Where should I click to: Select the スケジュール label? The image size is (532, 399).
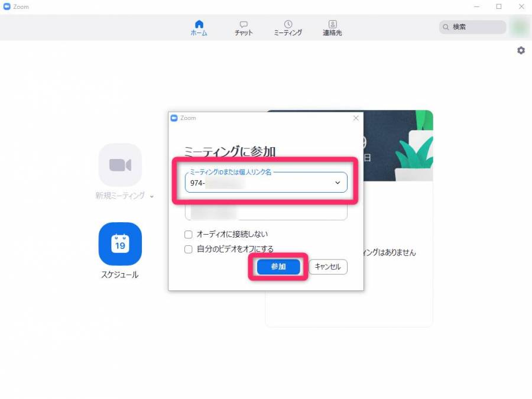pos(120,275)
